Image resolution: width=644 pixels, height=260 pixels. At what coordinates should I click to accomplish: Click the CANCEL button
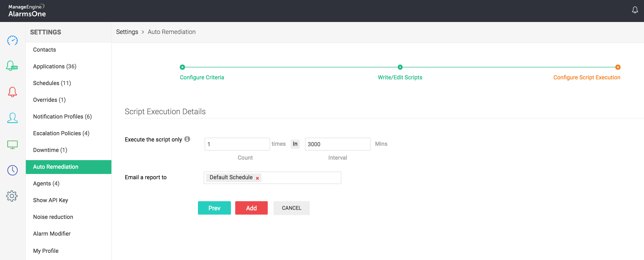[x=291, y=208]
